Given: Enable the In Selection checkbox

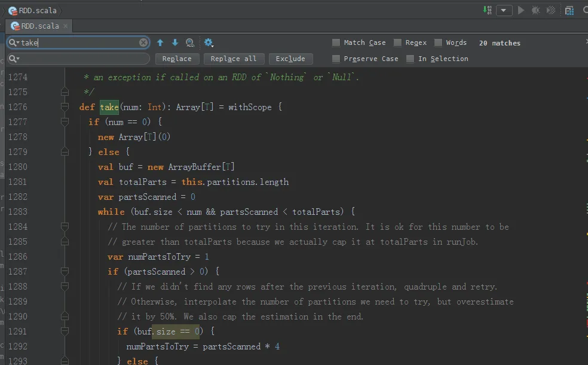Looking at the screenshot, I should click(411, 59).
